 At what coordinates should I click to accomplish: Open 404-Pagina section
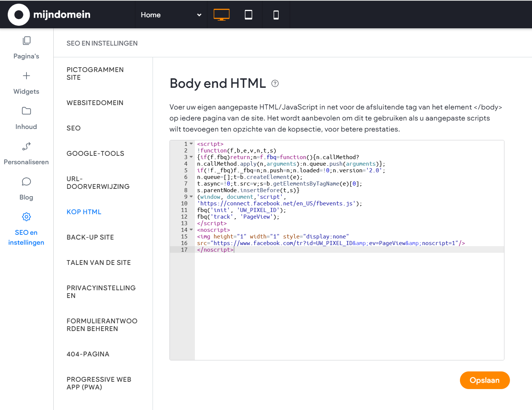click(88, 354)
